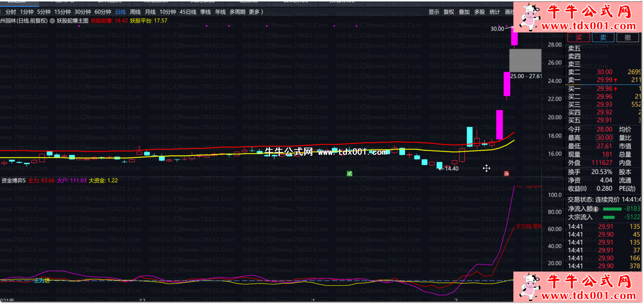The width and height of the screenshot is (644, 304).
Task: Click 净资 value 4.04
Action: pos(606,180)
